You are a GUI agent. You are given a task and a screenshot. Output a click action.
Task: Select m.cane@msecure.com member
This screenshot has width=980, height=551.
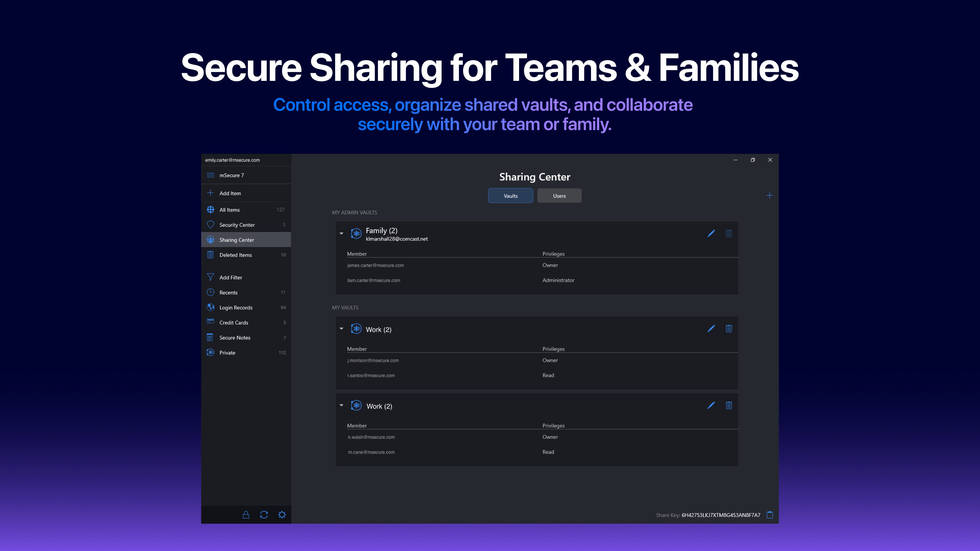(x=371, y=452)
